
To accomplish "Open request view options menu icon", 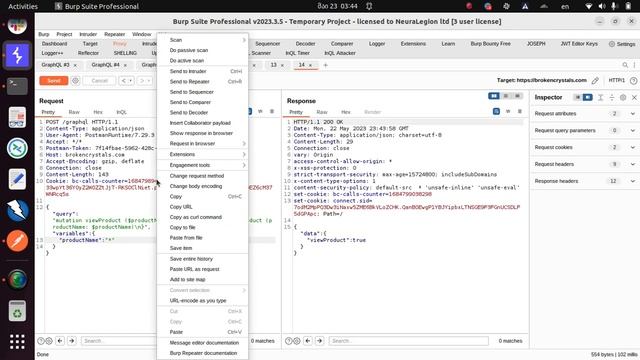I will 272,111.
